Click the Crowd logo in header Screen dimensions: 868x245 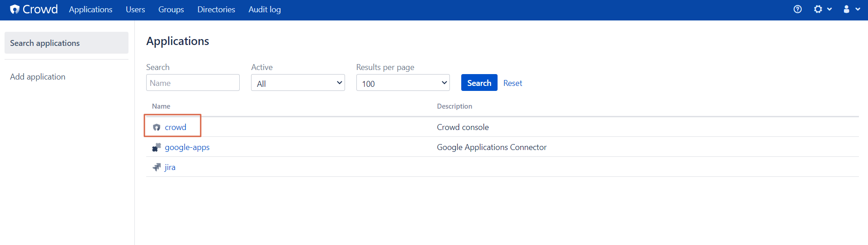[x=34, y=9]
